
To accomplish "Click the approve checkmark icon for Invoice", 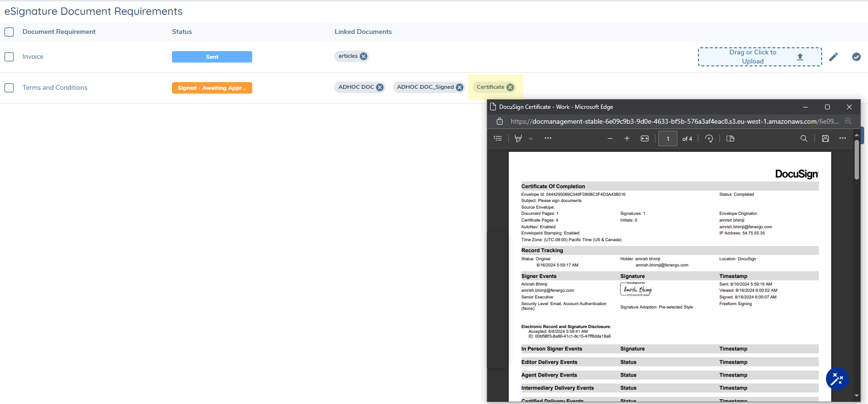I will [857, 57].
